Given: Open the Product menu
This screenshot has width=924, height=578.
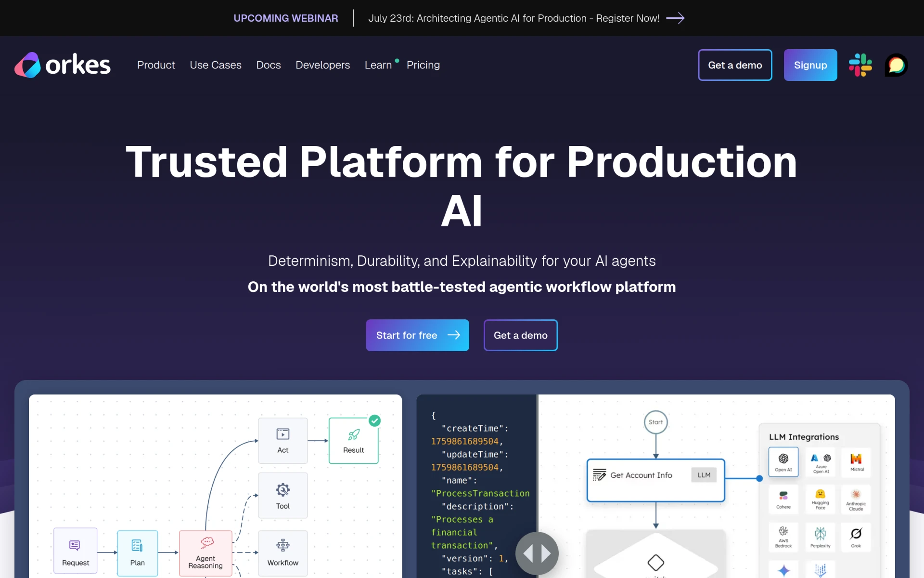Looking at the screenshot, I should (x=156, y=65).
